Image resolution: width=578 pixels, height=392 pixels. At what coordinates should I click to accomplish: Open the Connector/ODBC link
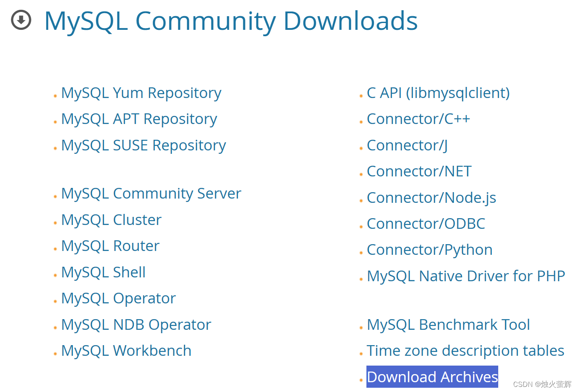[426, 224]
